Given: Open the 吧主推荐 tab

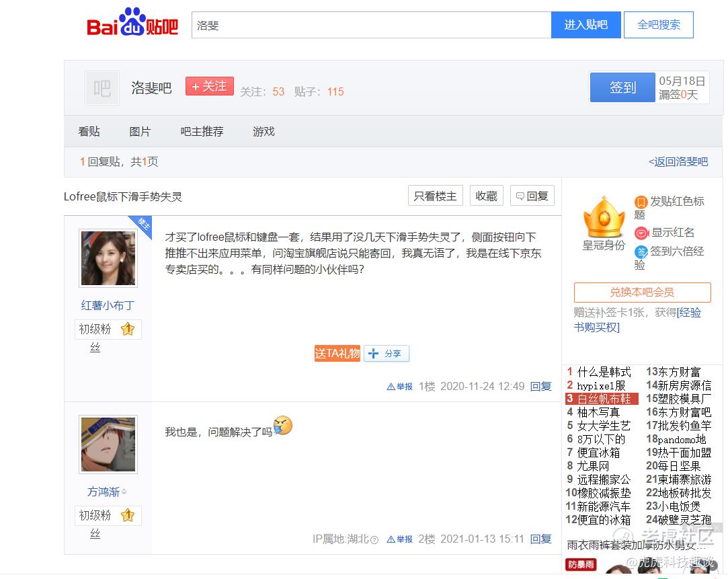Looking at the screenshot, I should click(x=202, y=131).
